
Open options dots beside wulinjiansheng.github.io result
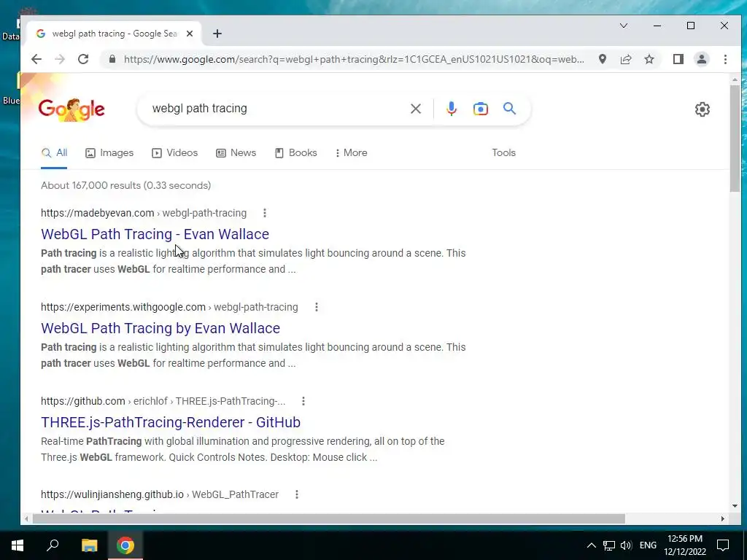click(x=296, y=494)
